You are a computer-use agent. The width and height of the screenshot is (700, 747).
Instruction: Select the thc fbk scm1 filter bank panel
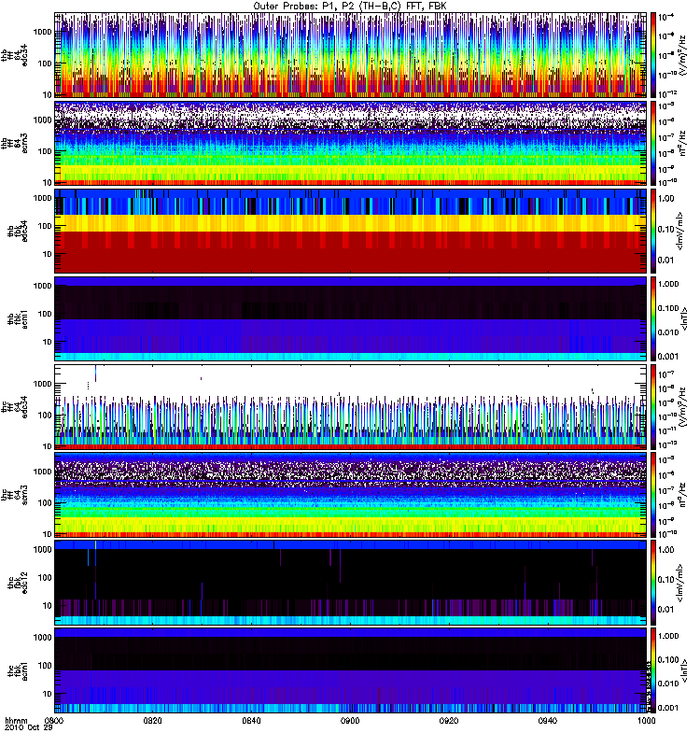[x=351, y=670]
